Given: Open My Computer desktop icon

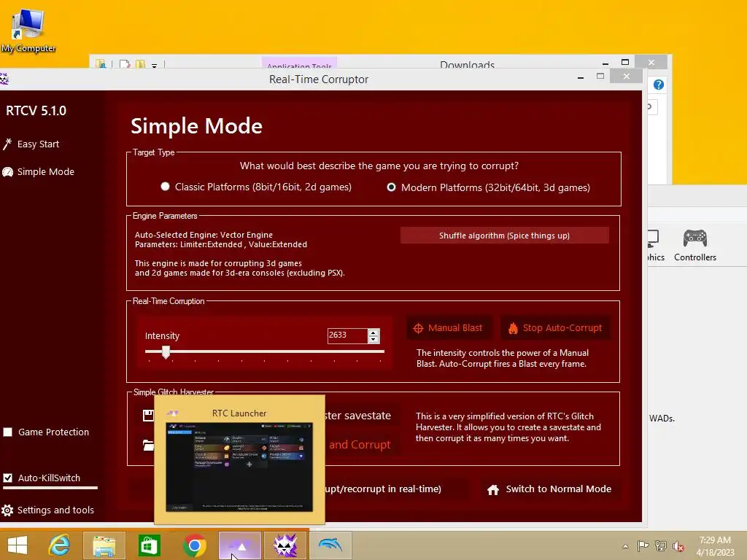Looking at the screenshot, I should pos(28,31).
